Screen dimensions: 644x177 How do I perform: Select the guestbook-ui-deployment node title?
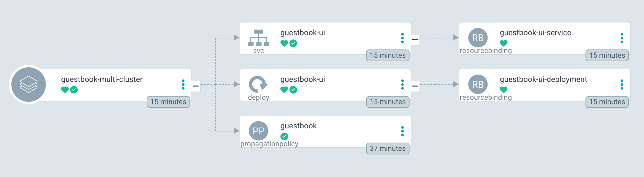tap(543, 79)
